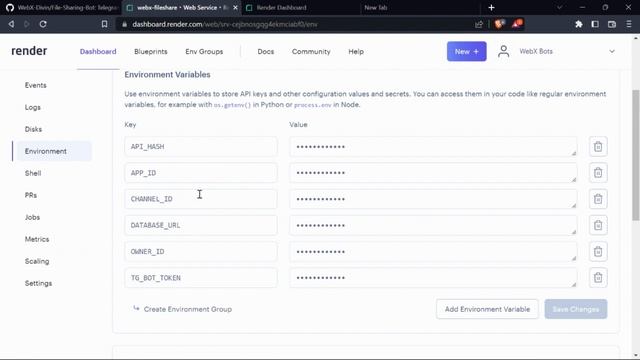This screenshot has width=640, height=360.
Task: Click Add Environment Variable button
Action: pos(487,309)
